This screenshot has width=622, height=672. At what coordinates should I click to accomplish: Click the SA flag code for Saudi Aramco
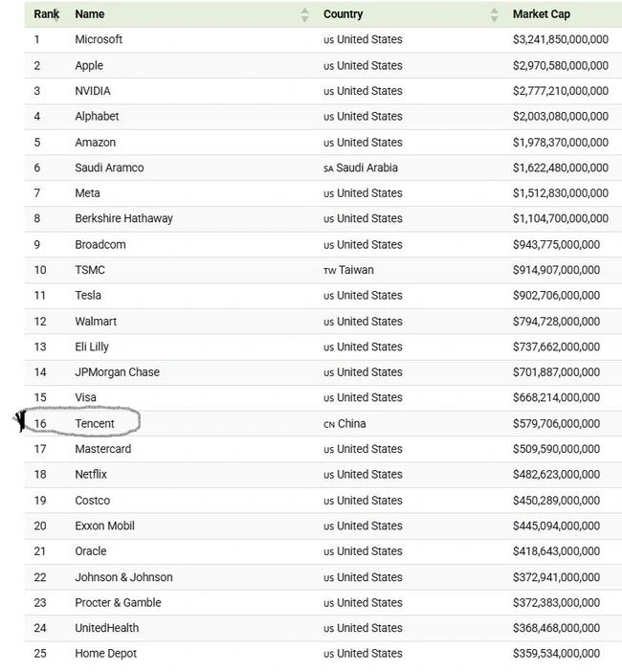coord(328,168)
